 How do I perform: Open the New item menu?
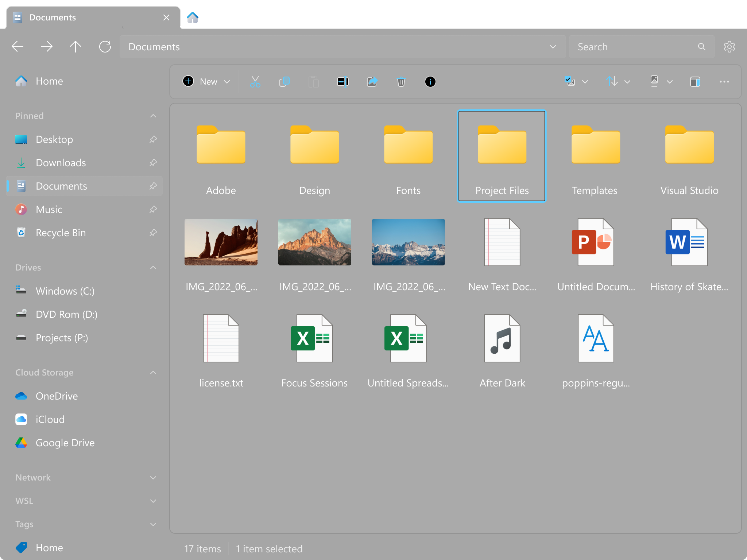coord(206,82)
